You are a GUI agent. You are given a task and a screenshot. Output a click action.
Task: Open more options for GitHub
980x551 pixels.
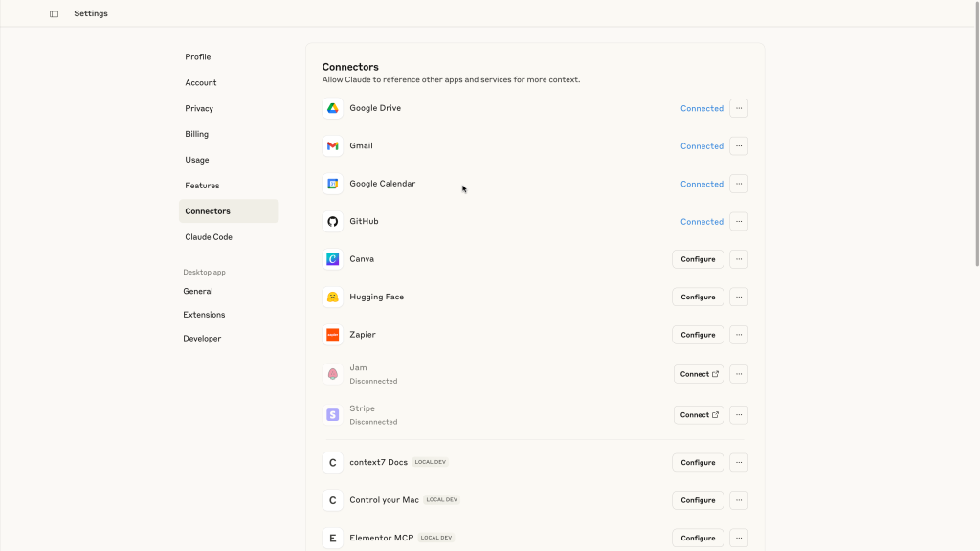739,222
